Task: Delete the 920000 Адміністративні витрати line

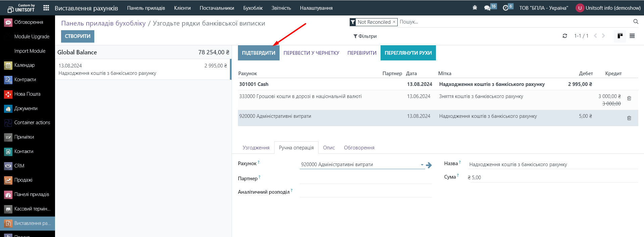Action: (x=629, y=118)
